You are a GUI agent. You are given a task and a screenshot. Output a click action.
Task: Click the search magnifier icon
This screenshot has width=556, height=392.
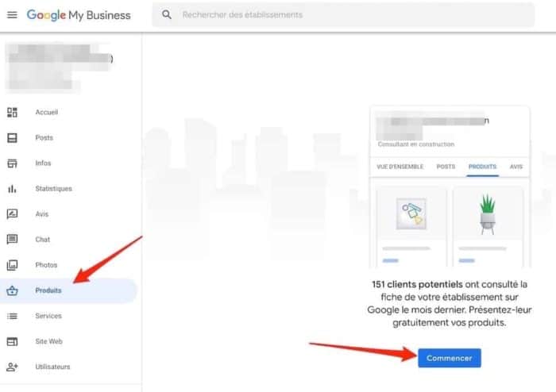[x=166, y=14]
